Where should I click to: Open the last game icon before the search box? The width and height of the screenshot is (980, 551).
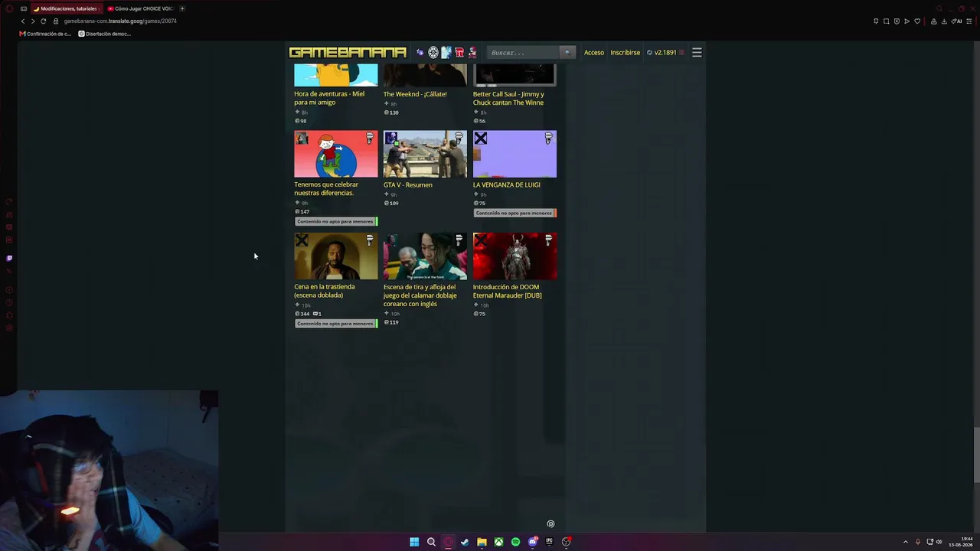[472, 53]
